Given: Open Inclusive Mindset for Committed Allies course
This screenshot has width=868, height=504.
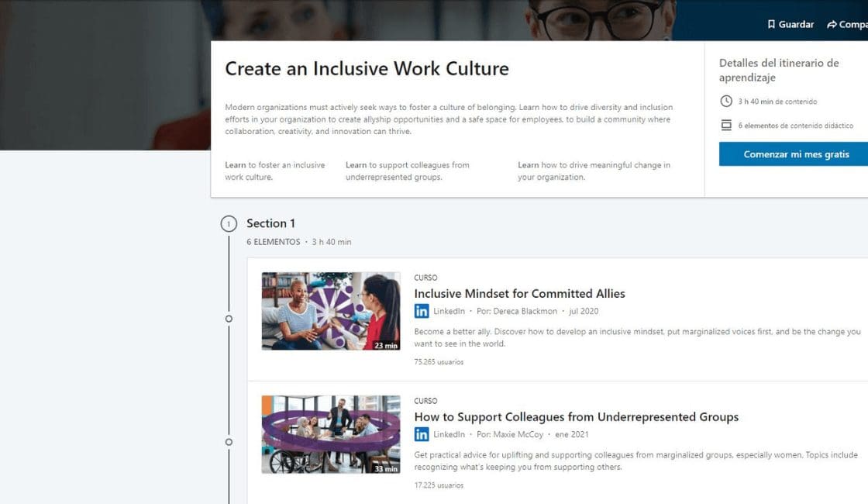Looking at the screenshot, I should (x=518, y=293).
